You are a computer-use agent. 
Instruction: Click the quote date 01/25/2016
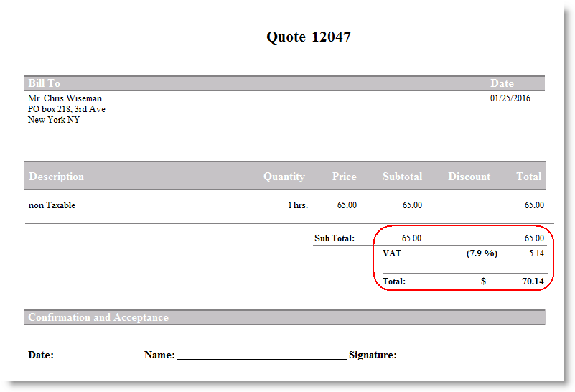(x=510, y=98)
